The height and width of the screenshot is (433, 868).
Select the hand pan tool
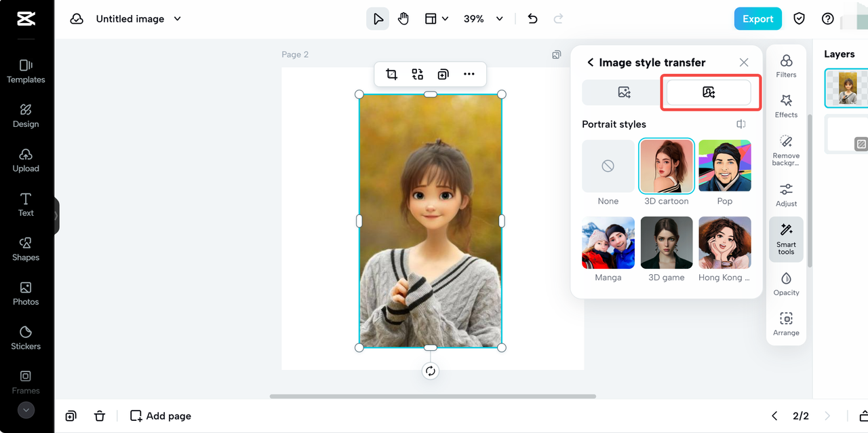(403, 19)
